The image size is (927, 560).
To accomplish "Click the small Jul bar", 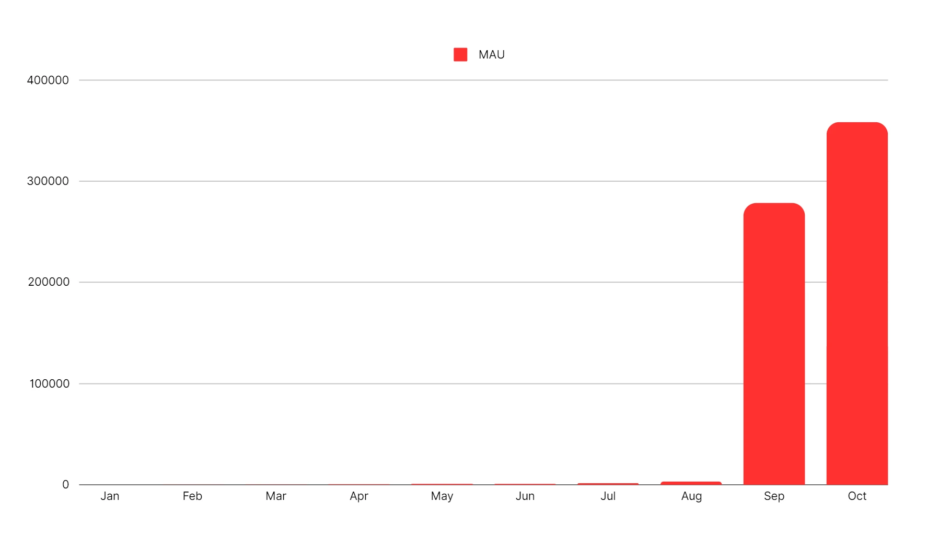I will tap(608, 484).
